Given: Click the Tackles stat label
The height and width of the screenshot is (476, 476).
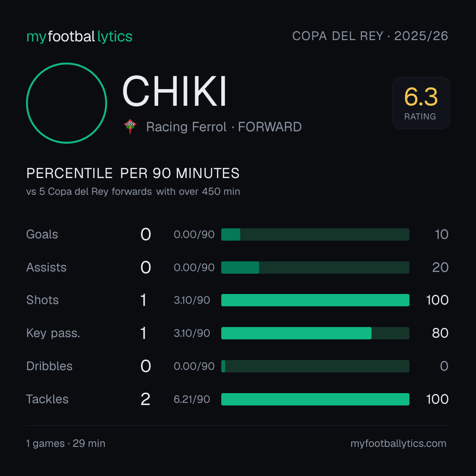Looking at the screenshot, I should point(47,399).
